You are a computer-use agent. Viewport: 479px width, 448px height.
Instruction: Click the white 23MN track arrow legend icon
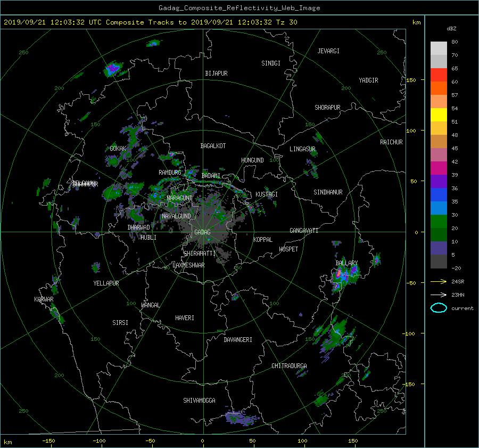[x=439, y=295]
